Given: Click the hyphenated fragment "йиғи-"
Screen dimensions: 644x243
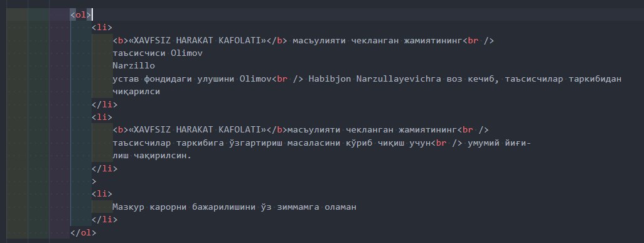Looking at the screenshot, I should 518,143.
